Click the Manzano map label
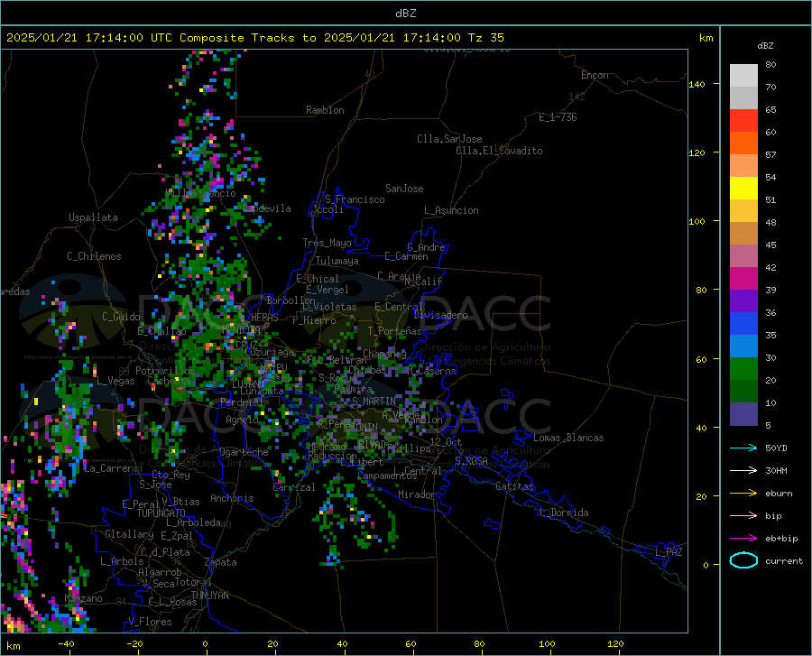Image resolution: width=812 pixels, height=656 pixels. pos(83,598)
